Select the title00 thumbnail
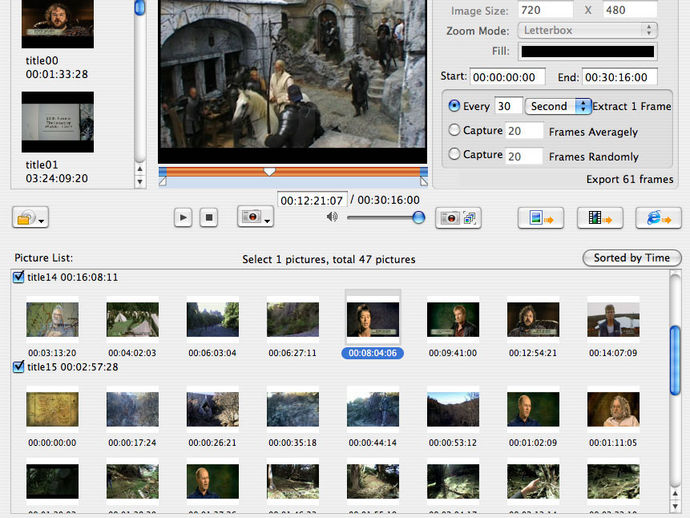 coord(58,24)
